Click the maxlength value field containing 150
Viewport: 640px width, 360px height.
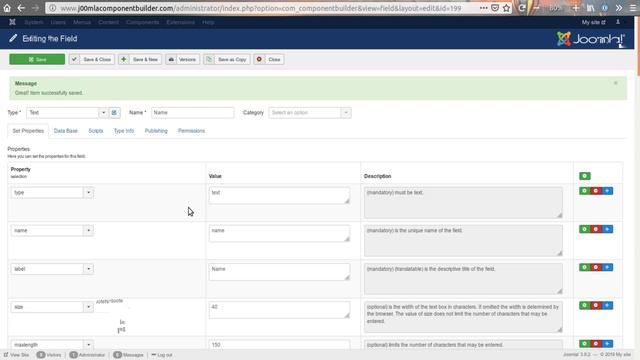tap(279, 344)
